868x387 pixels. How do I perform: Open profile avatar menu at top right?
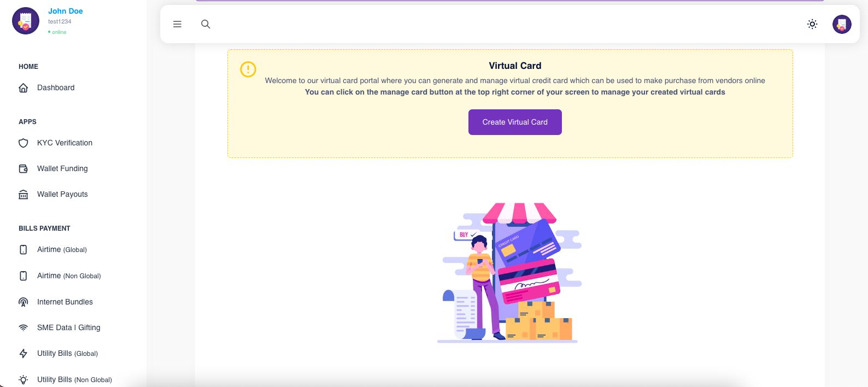[x=842, y=24]
